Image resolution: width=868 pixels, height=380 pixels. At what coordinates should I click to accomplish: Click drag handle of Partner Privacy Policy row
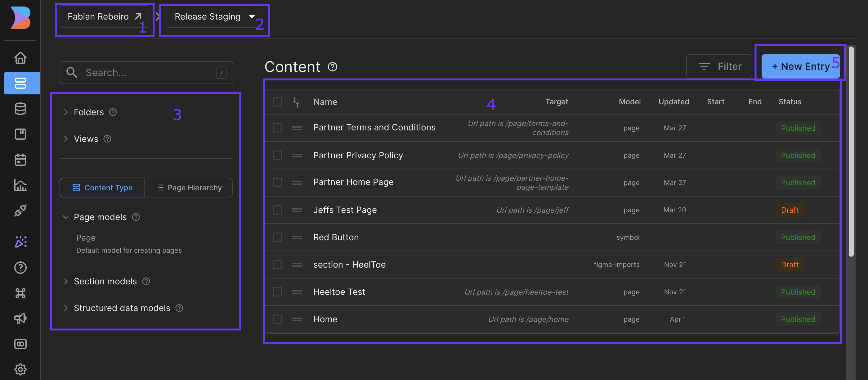pyautogui.click(x=297, y=156)
